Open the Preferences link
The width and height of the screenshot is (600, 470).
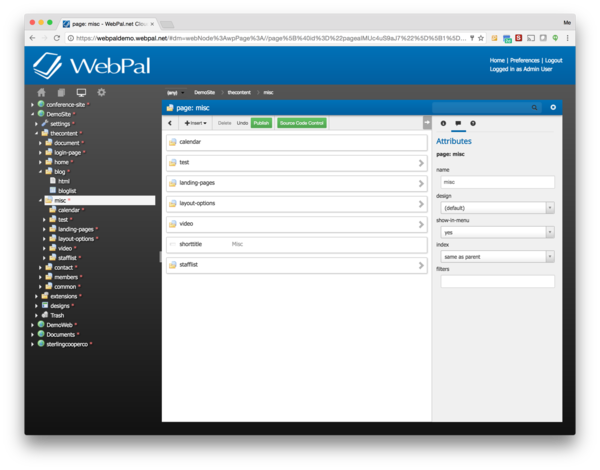[x=525, y=60]
